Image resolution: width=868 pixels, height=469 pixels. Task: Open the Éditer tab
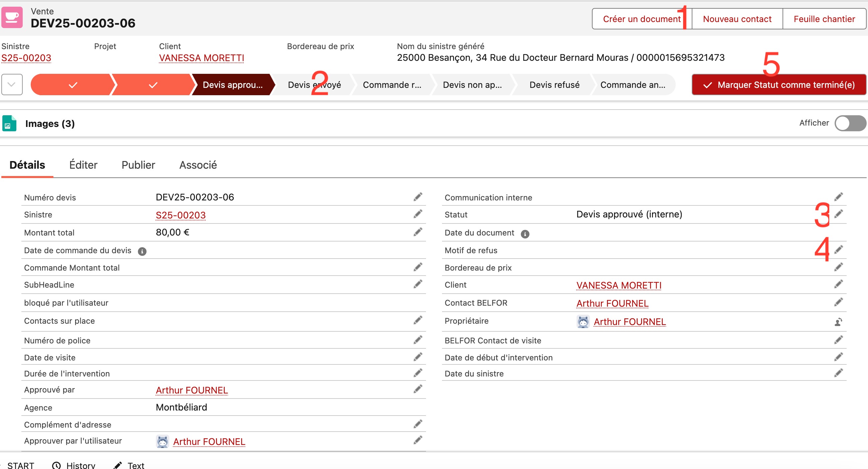click(x=83, y=165)
